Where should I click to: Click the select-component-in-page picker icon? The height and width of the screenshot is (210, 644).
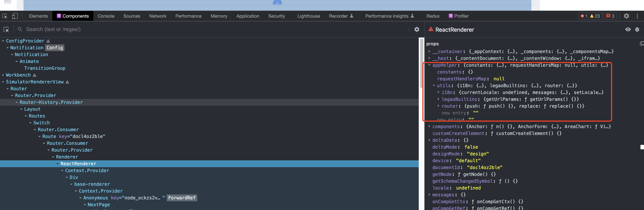click(x=6, y=30)
